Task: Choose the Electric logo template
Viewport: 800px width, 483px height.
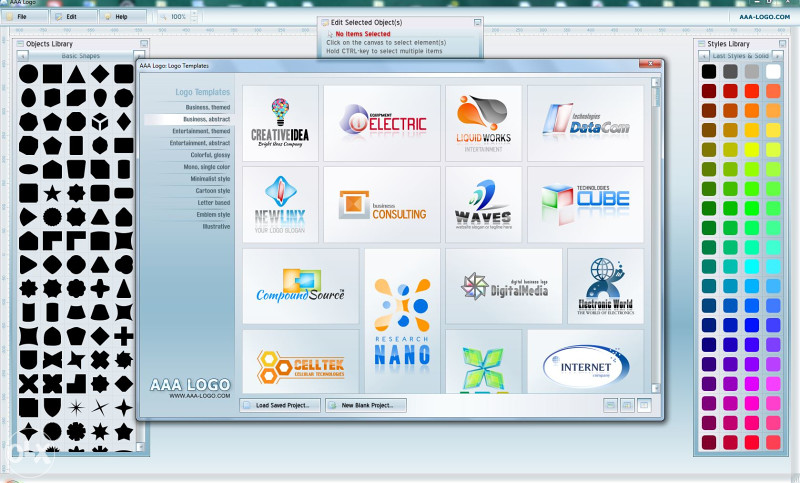Action: 382,123
